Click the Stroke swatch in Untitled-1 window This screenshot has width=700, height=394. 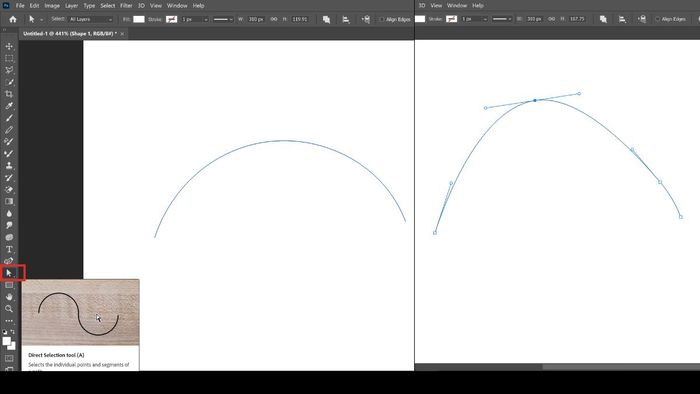(171, 19)
